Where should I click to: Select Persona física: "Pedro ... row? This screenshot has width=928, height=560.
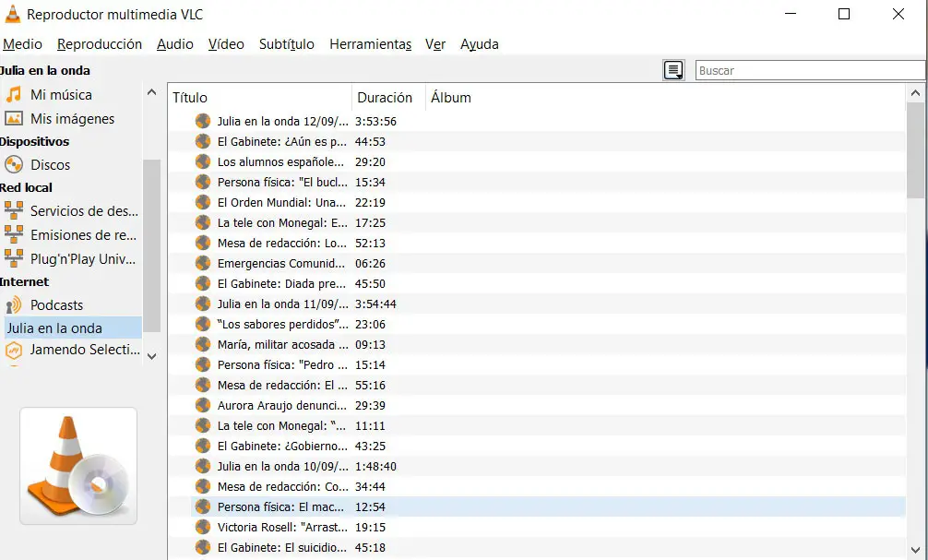click(x=548, y=364)
